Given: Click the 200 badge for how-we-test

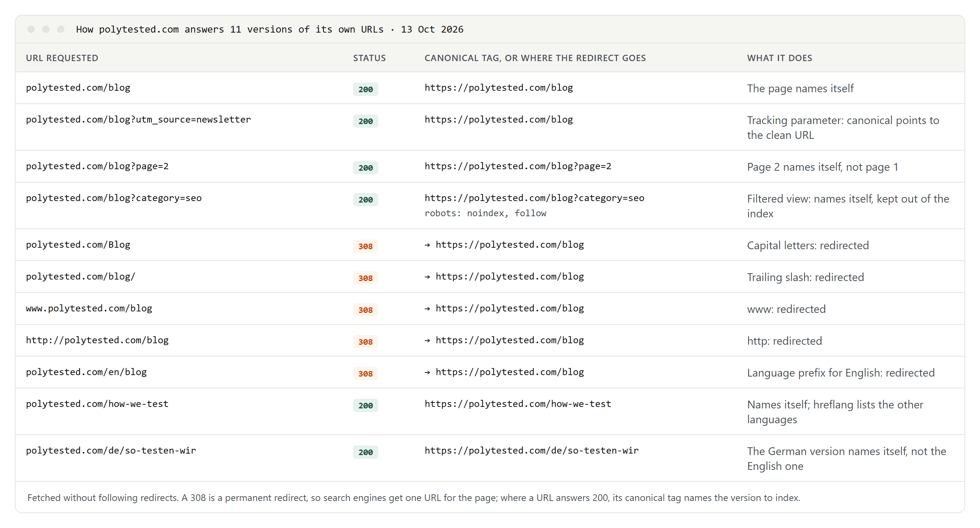Looking at the screenshot, I should tap(365, 405).
